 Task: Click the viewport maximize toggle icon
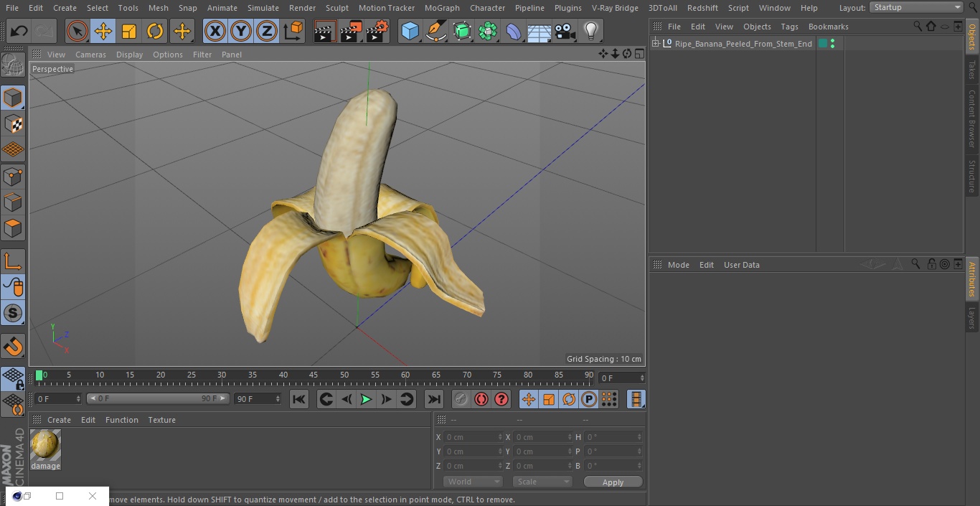pyautogui.click(x=639, y=54)
